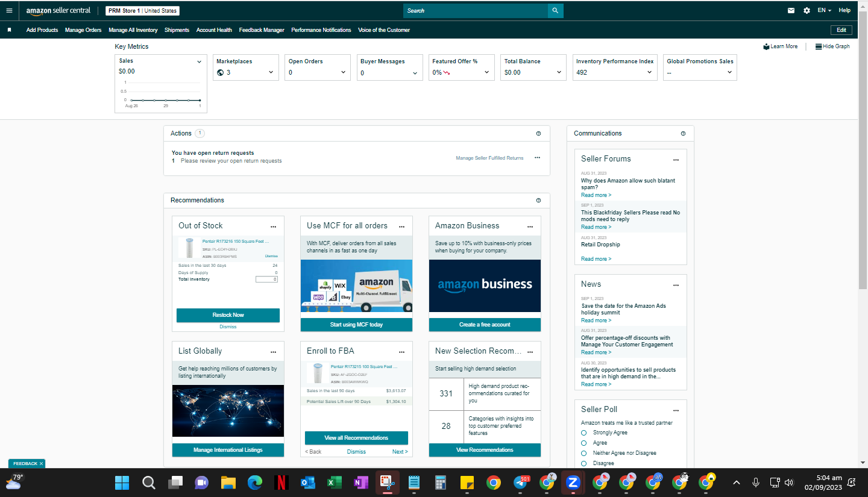The width and height of the screenshot is (868, 497).
Task: Expand the Global Promotions Sales dropdown
Action: [729, 72]
